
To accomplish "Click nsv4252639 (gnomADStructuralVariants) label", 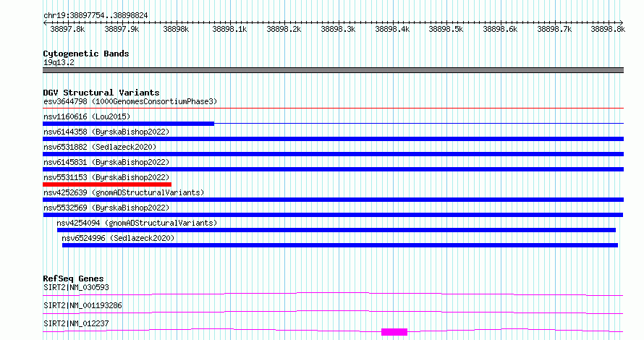I will pos(124,192).
